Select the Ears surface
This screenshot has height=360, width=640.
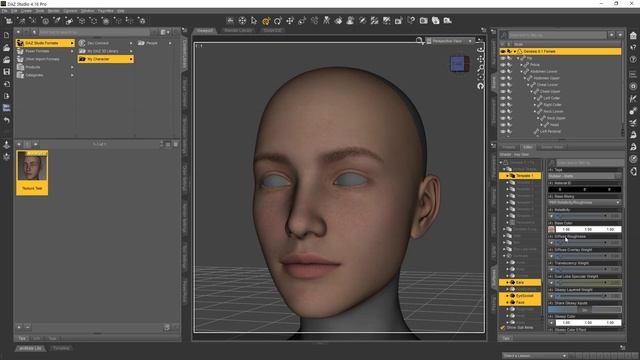point(520,282)
